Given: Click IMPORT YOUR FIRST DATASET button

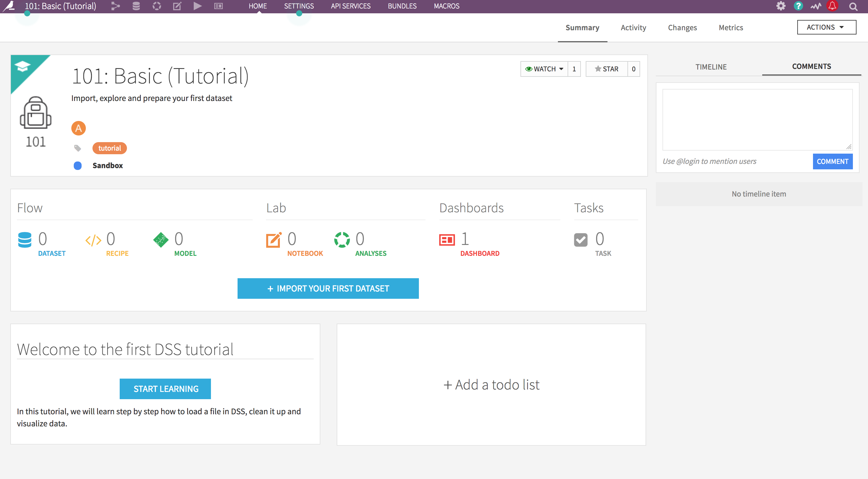Looking at the screenshot, I should point(328,288).
